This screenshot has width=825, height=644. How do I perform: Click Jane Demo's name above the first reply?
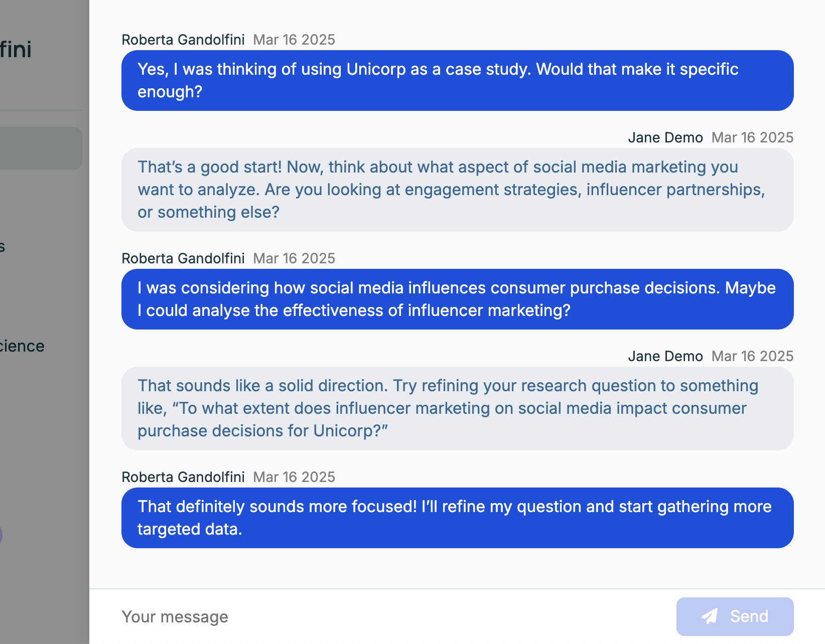[665, 137]
